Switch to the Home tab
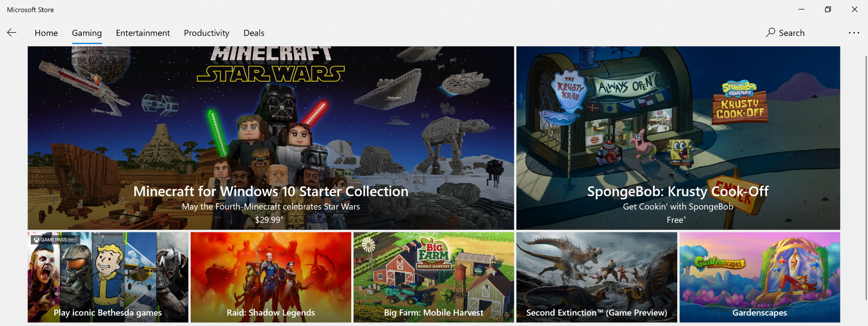The height and width of the screenshot is (326, 868). pos(46,33)
